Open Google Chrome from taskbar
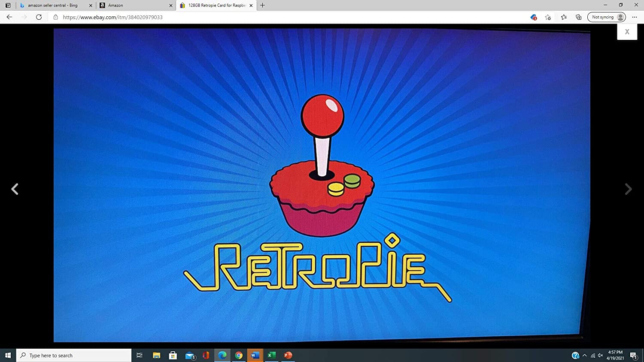The image size is (644, 362). (239, 355)
